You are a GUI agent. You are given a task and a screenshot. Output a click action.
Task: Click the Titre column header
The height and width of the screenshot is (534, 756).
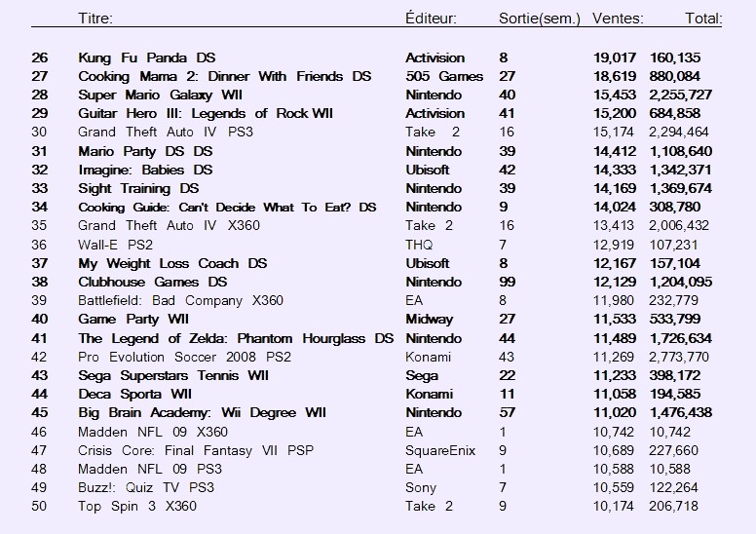[x=94, y=19]
